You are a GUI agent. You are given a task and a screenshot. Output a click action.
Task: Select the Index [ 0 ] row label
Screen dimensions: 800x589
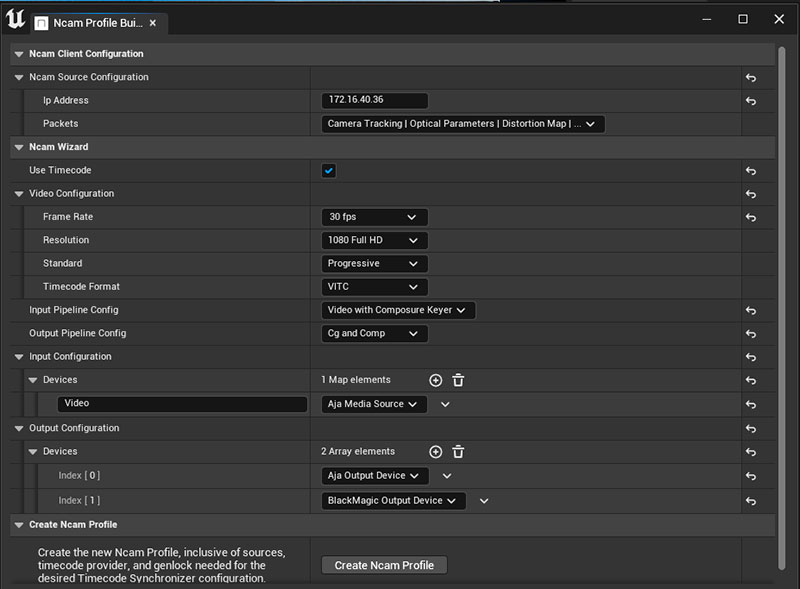coord(79,475)
